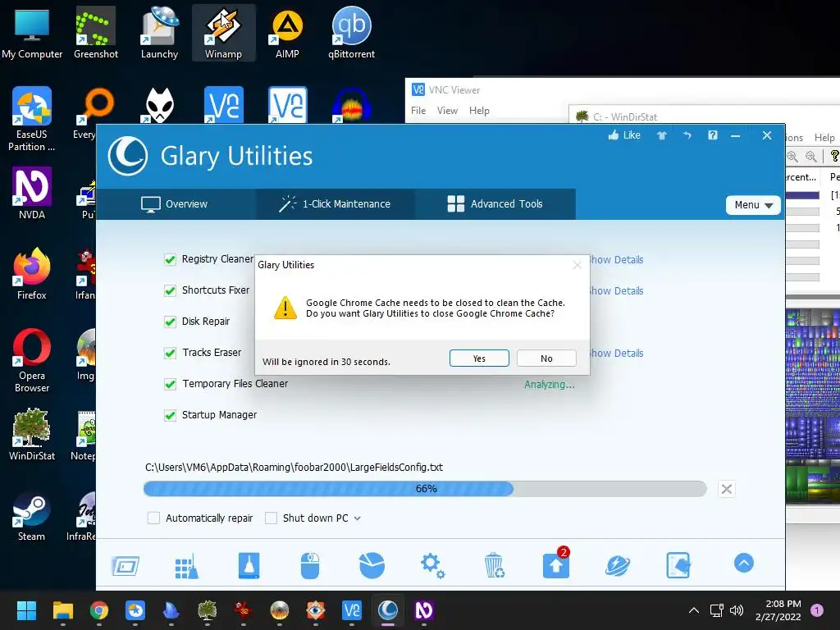Toggle the Tracks Eraser checkbox

(170, 353)
